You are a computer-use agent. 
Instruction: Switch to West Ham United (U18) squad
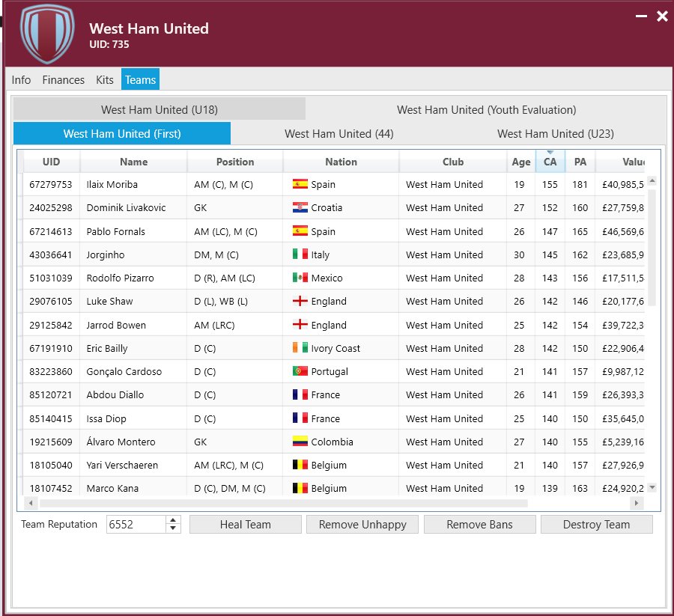[x=160, y=109]
